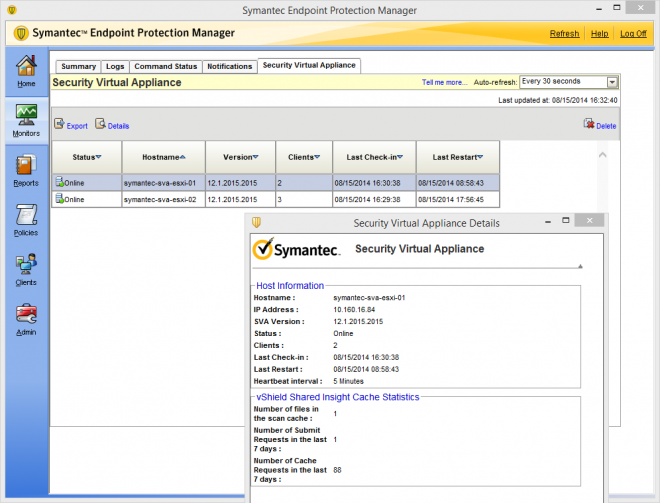Open the Policies section in the sidebar

point(26,220)
